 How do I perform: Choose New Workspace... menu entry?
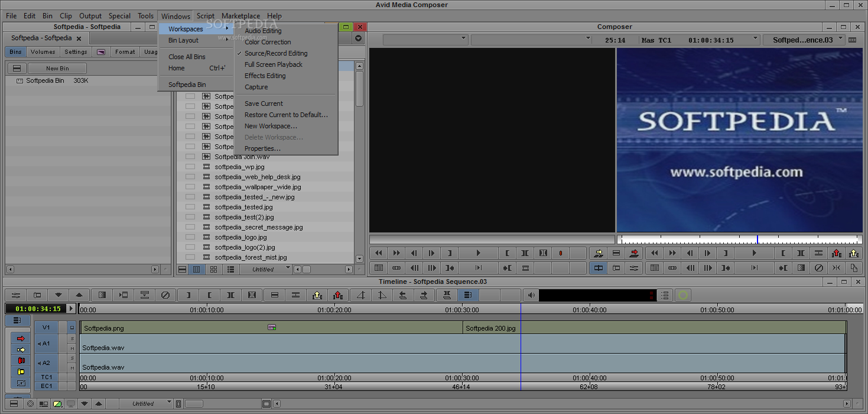(x=271, y=126)
